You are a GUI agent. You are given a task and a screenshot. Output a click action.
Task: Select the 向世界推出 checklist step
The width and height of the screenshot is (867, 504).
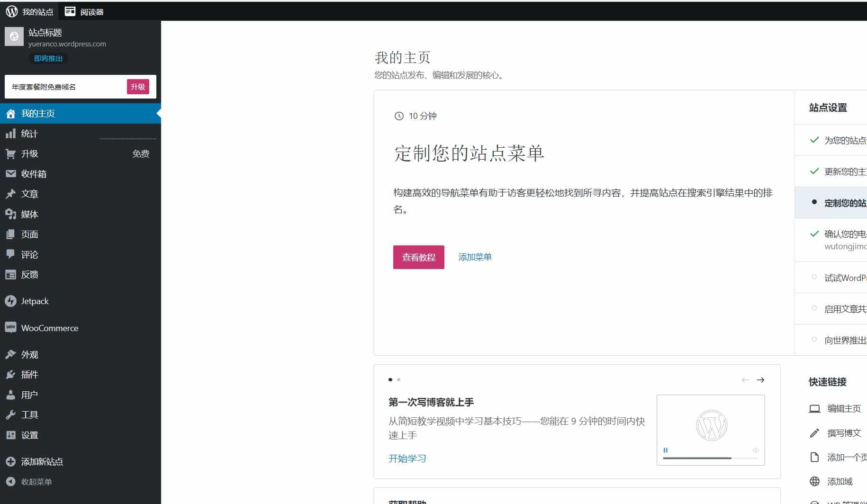click(x=831, y=340)
